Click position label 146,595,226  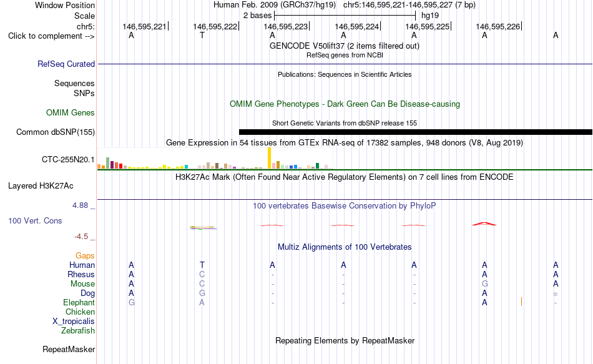click(498, 26)
